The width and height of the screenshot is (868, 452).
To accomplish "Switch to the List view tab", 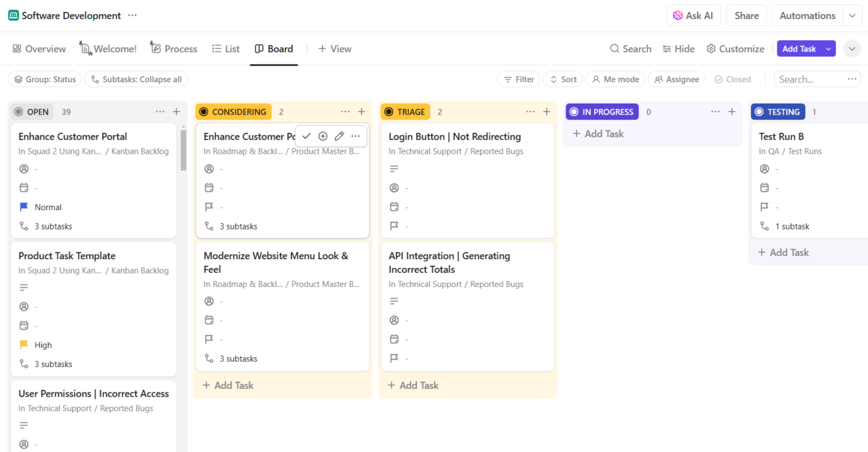I will (x=226, y=49).
